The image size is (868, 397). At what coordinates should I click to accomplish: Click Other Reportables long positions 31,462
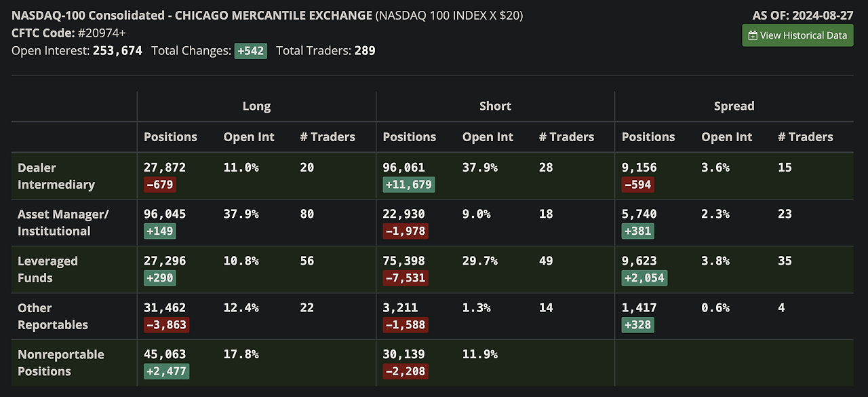pyautogui.click(x=165, y=307)
